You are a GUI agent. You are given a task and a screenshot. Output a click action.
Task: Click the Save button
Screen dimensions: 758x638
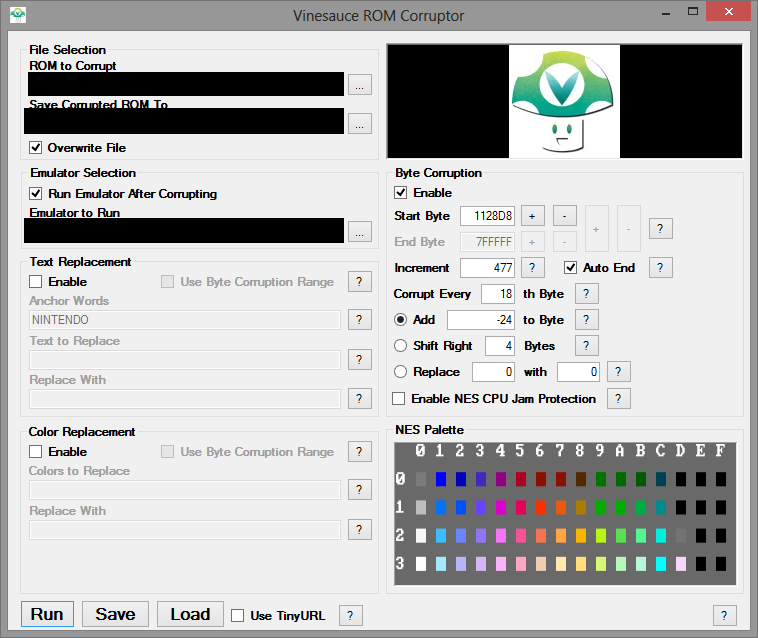click(x=116, y=614)
